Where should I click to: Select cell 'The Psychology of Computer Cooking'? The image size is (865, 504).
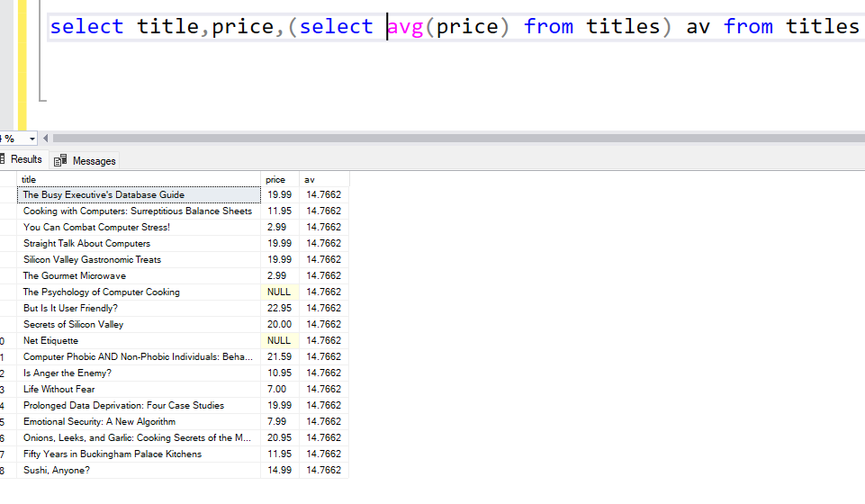pos(139,292)
